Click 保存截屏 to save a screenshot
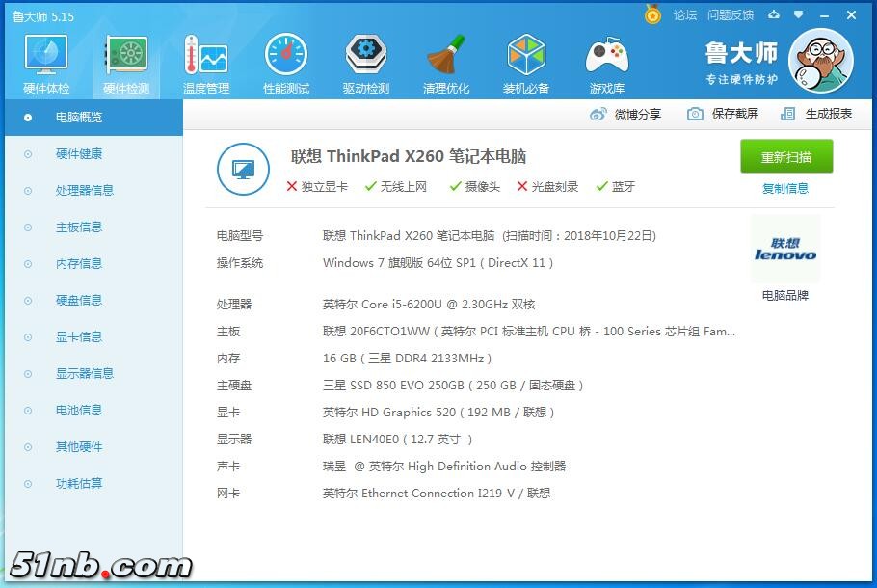The height and width of the screenshot is (588, 877). coord(724,114)
